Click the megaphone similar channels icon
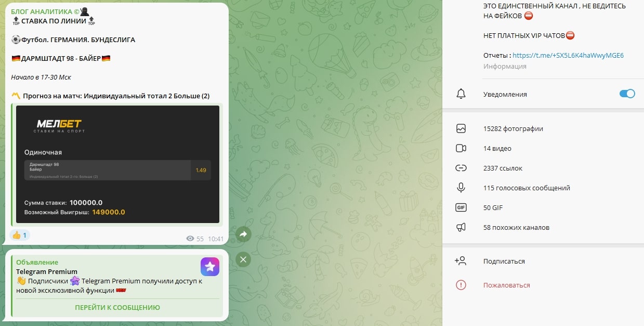Screen dimensions: 644x326 (x=461, y=227)
